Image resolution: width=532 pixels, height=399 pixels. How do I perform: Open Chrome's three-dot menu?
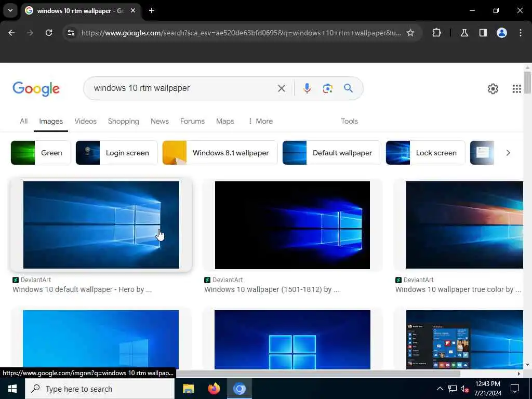pos(520,33)
